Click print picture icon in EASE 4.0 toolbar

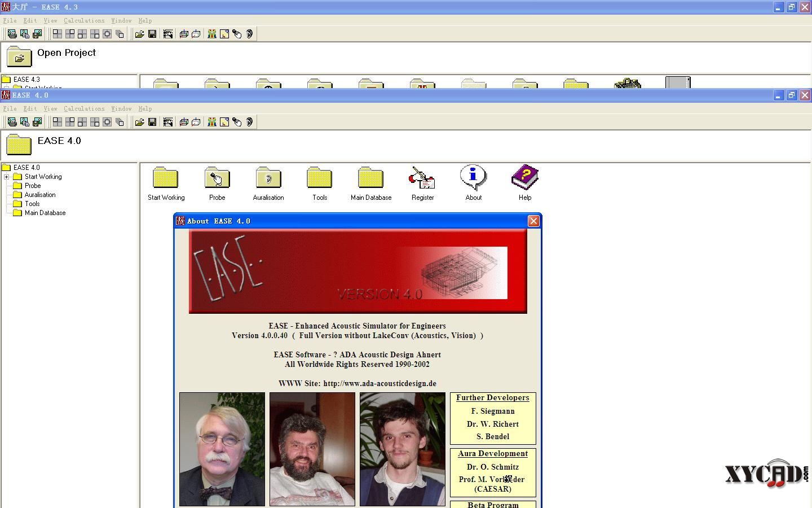[x=12, y=122]
